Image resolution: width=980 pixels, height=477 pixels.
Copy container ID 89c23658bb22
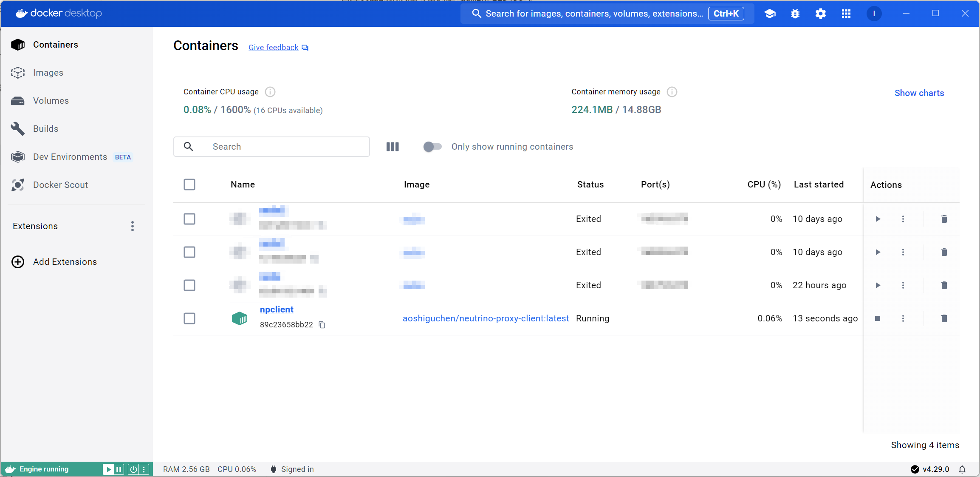322,325
